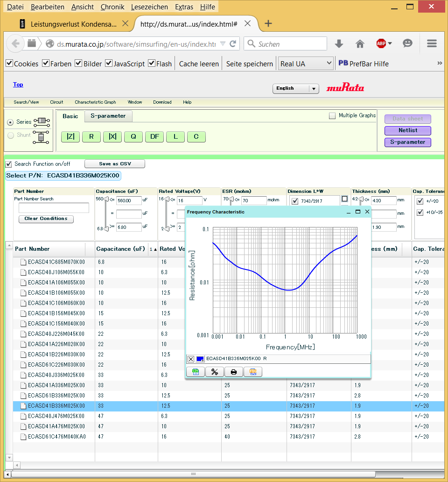
Task: Open browser downloads arrow icon
Action: [339, 44]
